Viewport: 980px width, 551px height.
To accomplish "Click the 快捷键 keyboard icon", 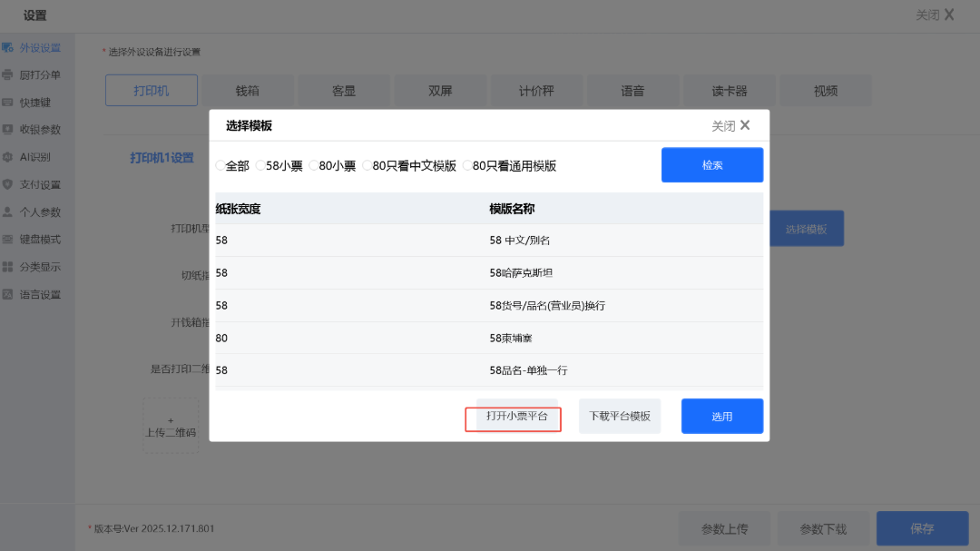I will tap(8, 103).
